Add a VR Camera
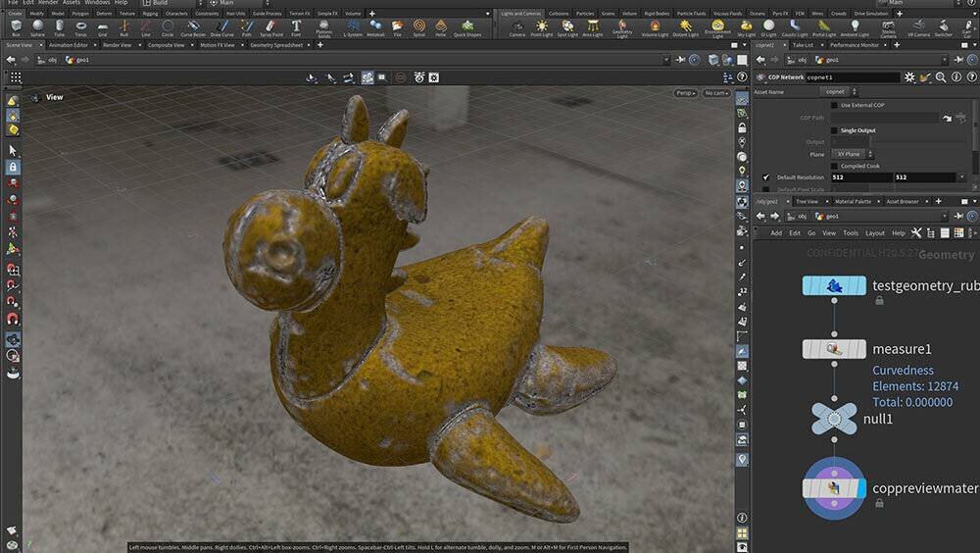Image resolution: width=980 pixels, height=553 pixels. coord(918,27)
